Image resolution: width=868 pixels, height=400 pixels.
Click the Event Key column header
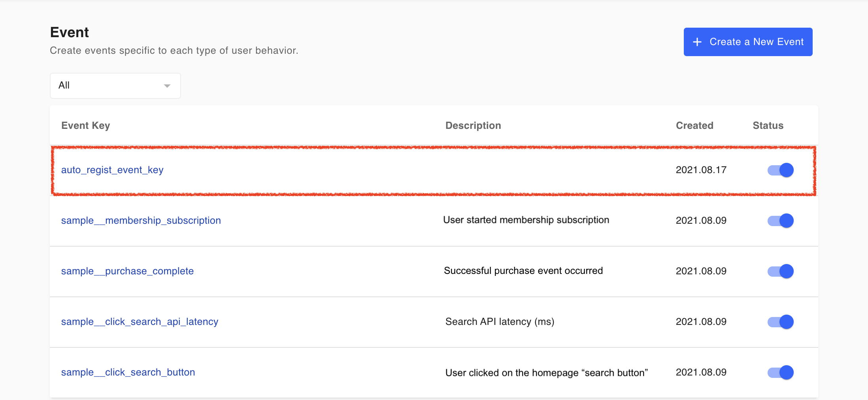[86, 126]
